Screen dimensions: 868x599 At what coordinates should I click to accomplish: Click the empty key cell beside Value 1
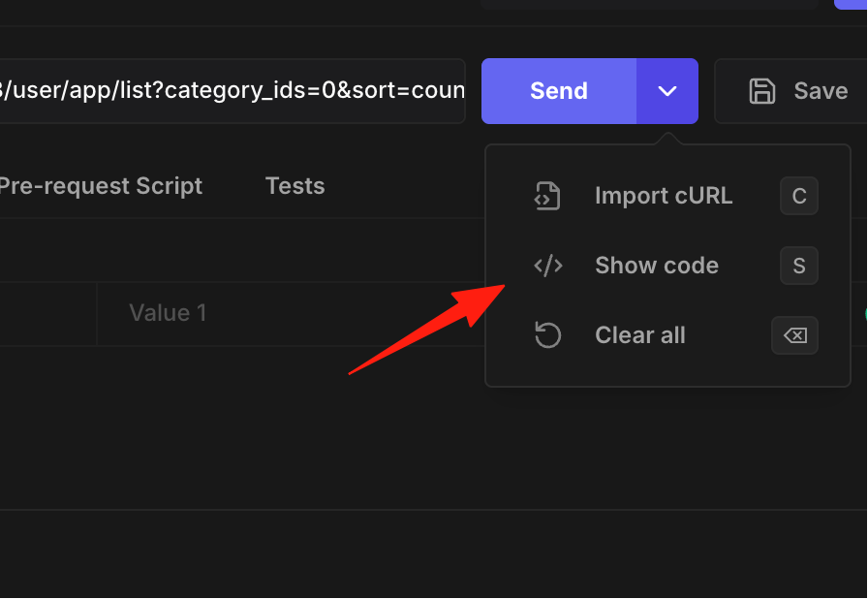coord(48,313)
